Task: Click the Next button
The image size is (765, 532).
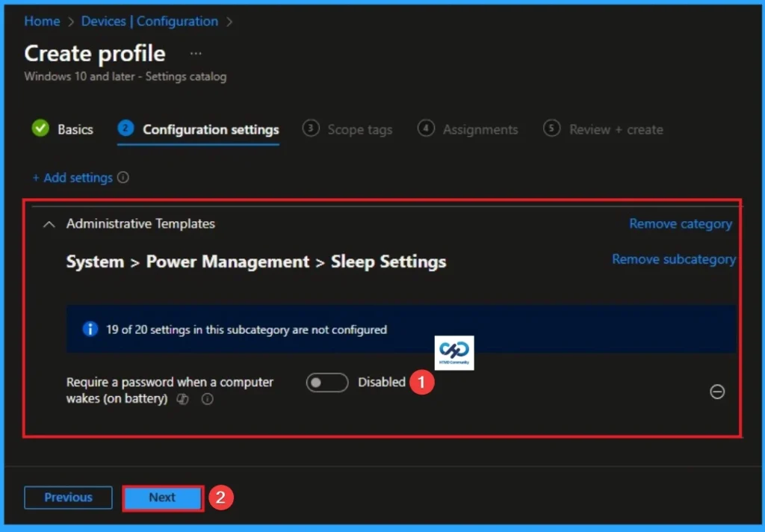Action: coord(162,497)
